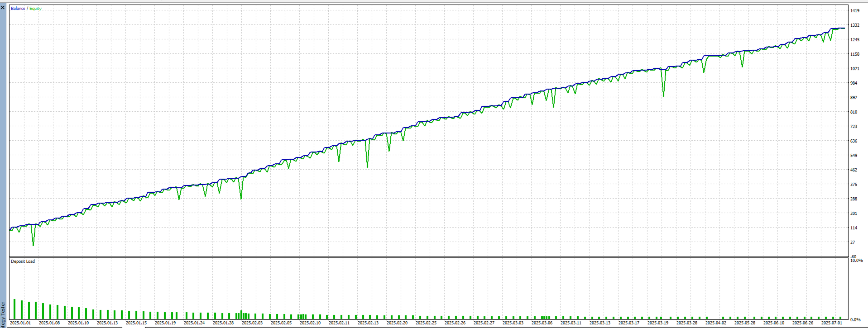The width and height of the screenshot is (868, 328).
Task: Click the 2025.02.13 date label
Action: pyautogui.click(x=368, y=323)
